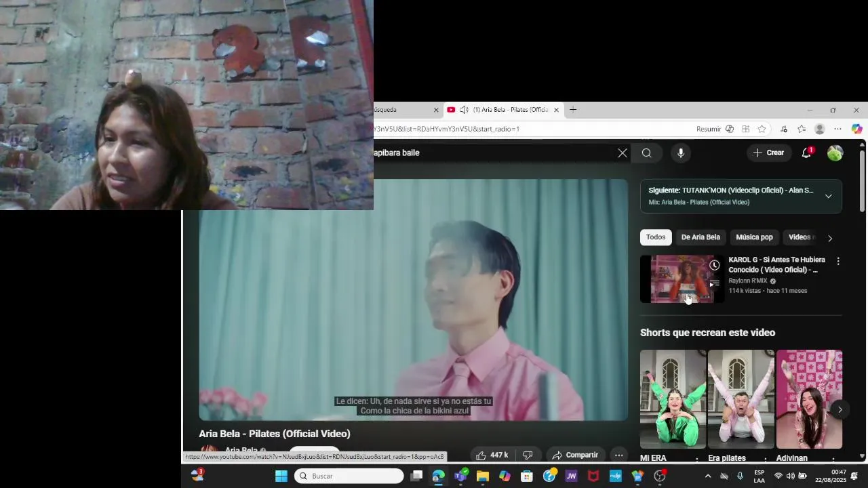Viewport: 868px width, 488px height.
Task: Open options for Era pilates short
Action: click(x=765, y=459)
